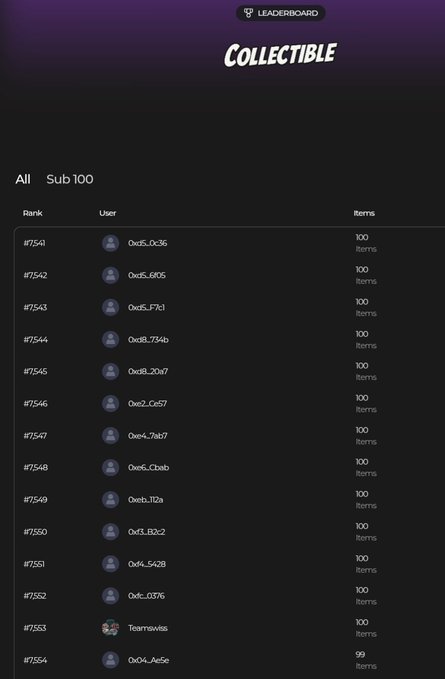Click the avatar icon of user 0xe4...7ab7
The height and width of the screenshot is (679, 445).
click(x=110, y=436)
